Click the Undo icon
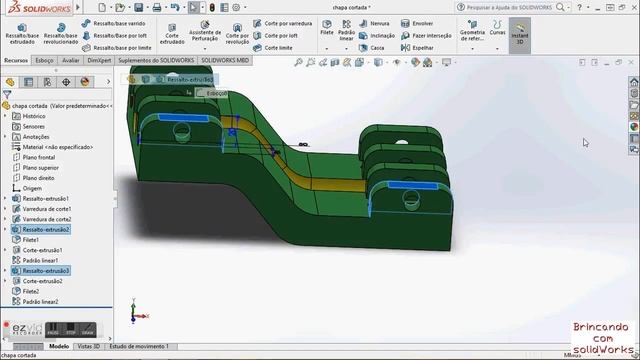 click(175, 7)
